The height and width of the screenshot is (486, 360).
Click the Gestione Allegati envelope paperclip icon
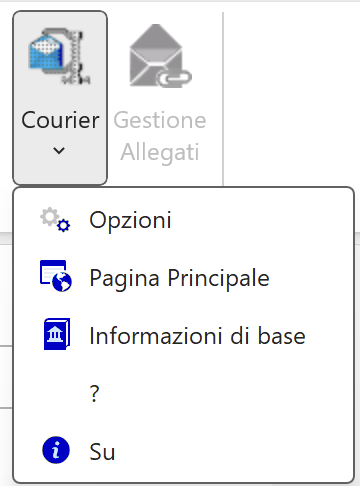tap(160, 56)
